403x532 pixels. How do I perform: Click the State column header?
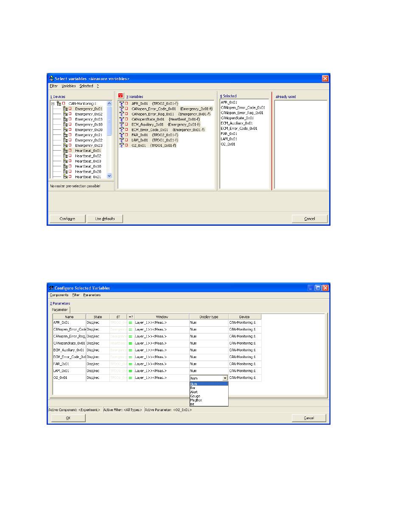click(98, 316)
